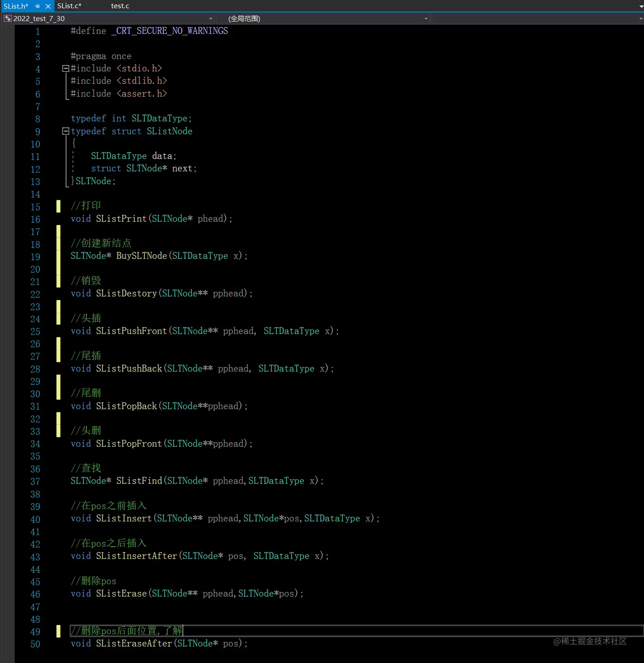Image resolution: width=644 pixels, height=663 pixels.
Task: Collapse the #include block at line 4
Action: [x=65, y=68]
